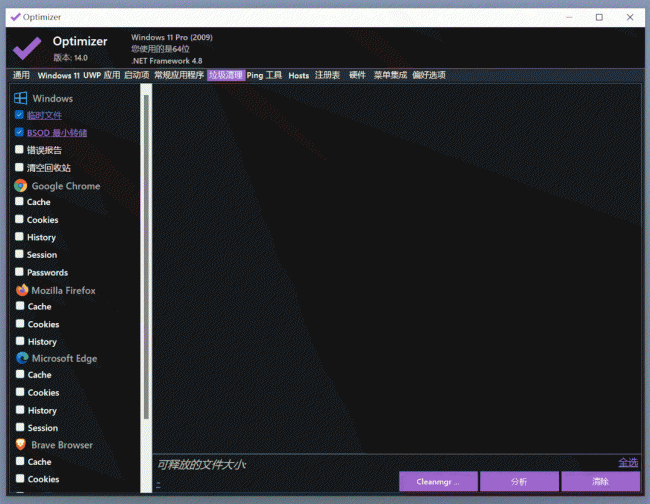Click the 清除 clean button
650x504 pixels.
(x=600, y=481)
